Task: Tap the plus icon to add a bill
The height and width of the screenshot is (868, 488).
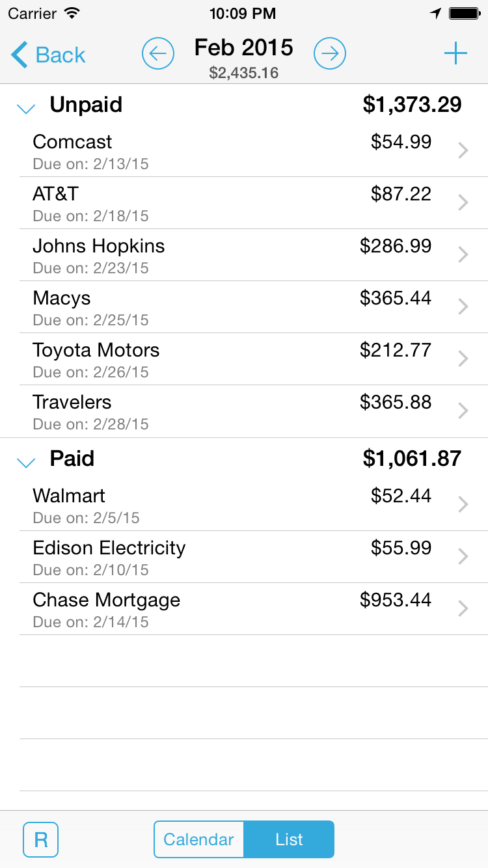Action: coord(455,54)
